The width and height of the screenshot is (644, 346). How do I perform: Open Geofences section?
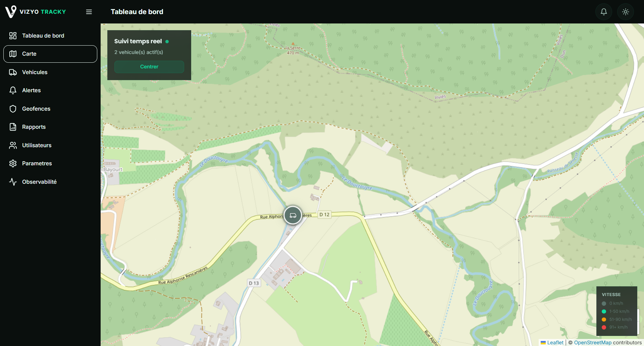pos(50,109)
